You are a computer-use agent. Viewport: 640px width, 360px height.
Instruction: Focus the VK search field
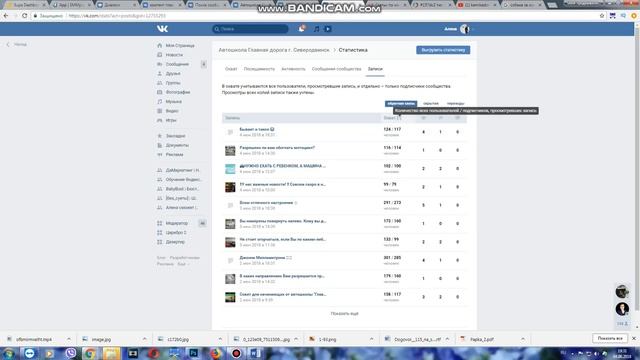pyautogui.click(x=250, y=29)
